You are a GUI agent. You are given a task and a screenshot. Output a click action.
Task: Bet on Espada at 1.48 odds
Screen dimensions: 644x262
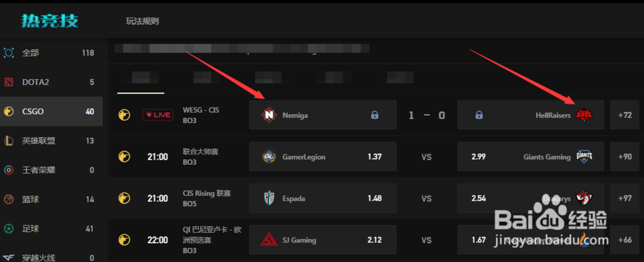(x=323, y=198)
